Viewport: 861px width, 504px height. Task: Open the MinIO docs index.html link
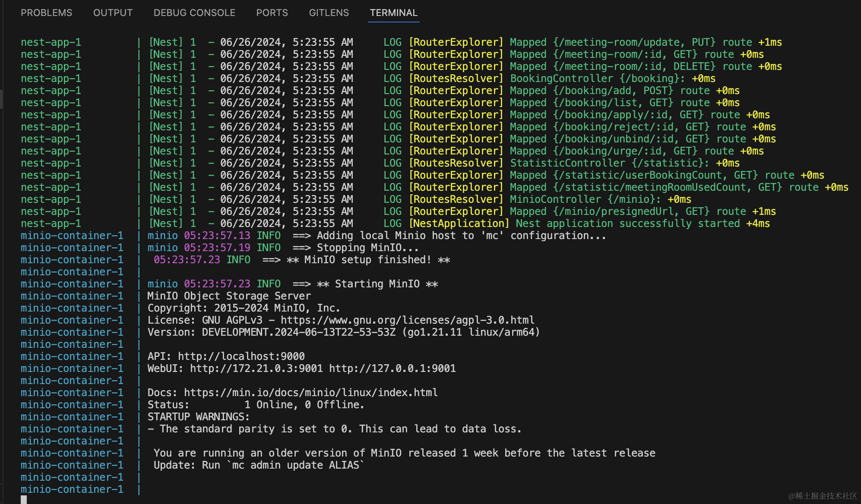click(310, 393)
